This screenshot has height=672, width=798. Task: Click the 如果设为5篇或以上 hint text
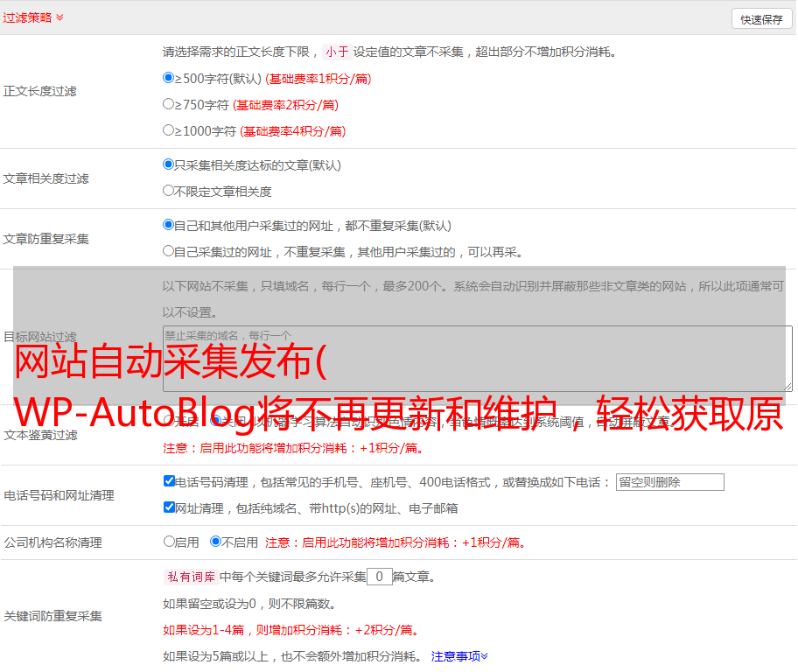pos(292,656)
